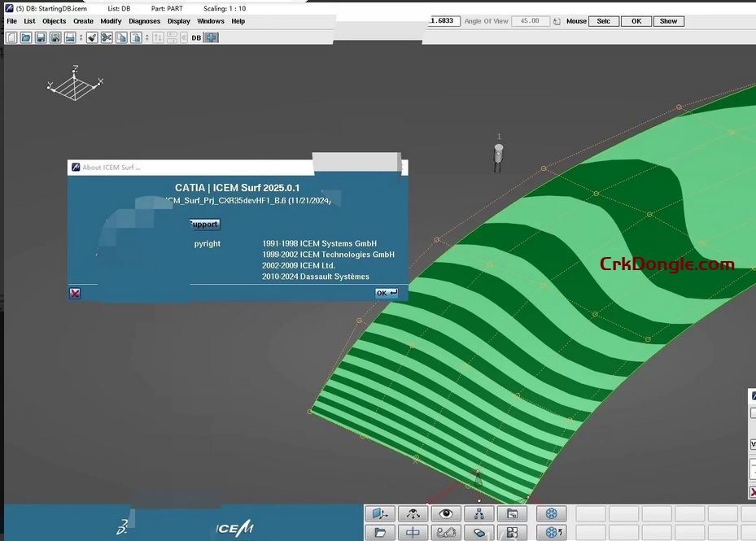Save the current database
This screenshot has width=756, height=541.
coord(41,37)
